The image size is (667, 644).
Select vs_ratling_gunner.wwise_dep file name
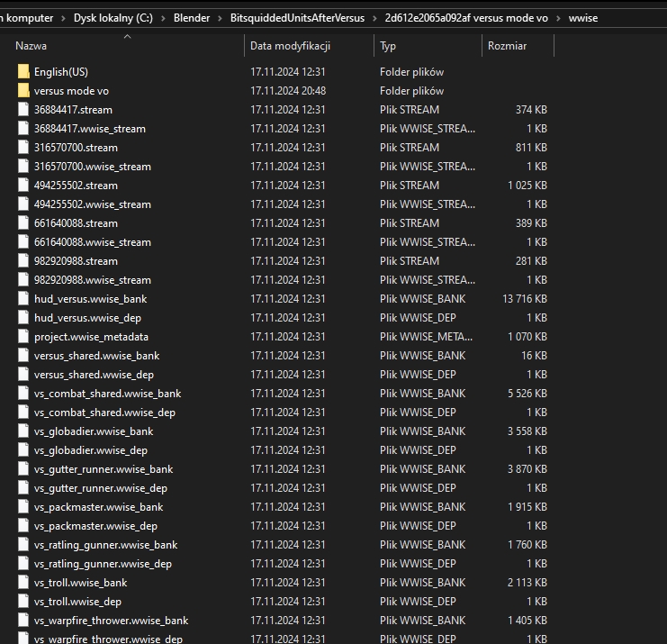pos(103,564)
